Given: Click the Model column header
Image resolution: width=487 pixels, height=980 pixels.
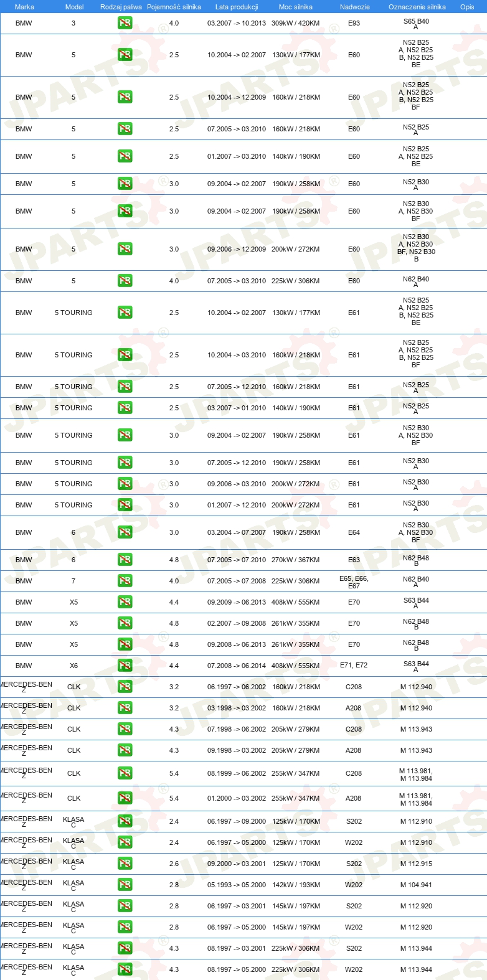Looking at the screenshot, I should [75, 7].
